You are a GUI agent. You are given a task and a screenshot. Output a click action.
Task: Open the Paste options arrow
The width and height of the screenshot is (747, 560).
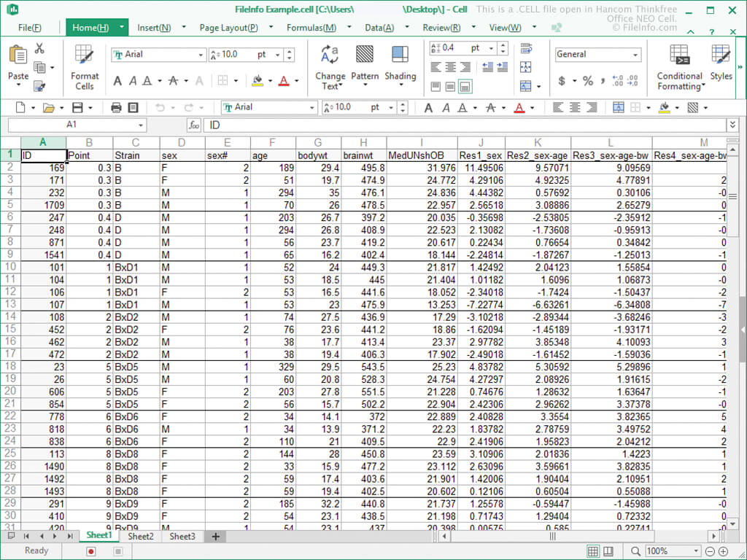[x=18, y=85]
